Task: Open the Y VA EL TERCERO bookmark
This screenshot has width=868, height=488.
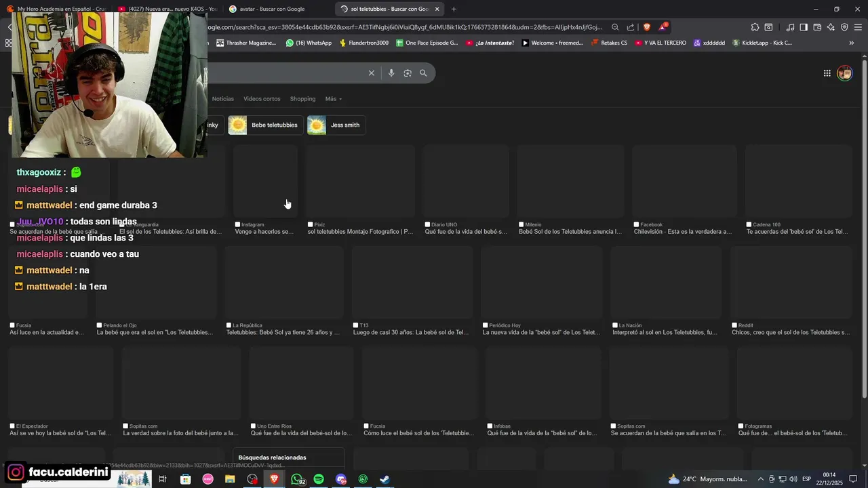Action: pos(660,43)
